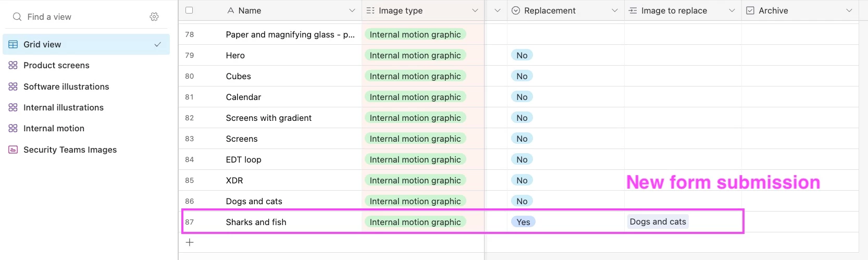The image size is (868, 260).
Task: Toggle the select-all rows checkbox
Action: (x=189, y=10)
